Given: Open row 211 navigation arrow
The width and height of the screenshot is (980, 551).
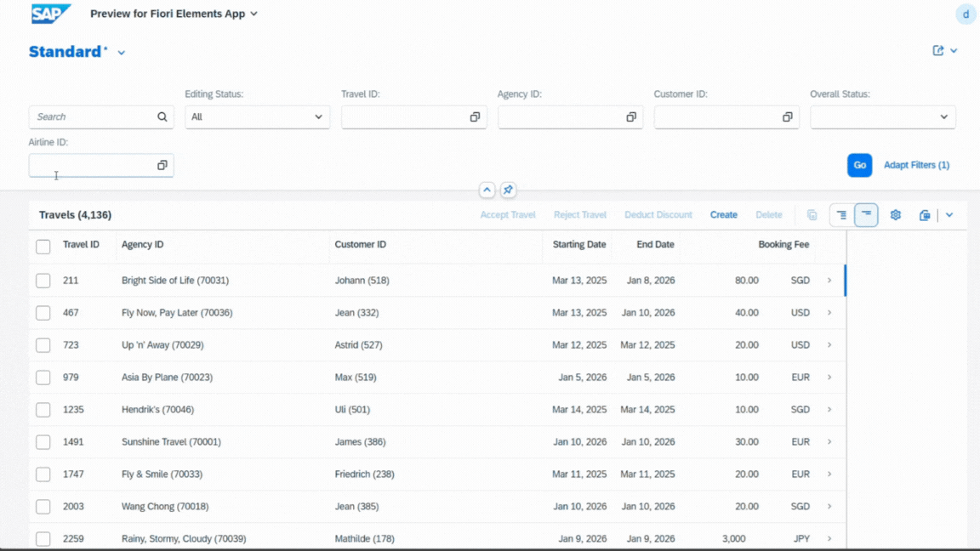Looking at the screenshot, I should pyautogui.click(x=829, y=281).
